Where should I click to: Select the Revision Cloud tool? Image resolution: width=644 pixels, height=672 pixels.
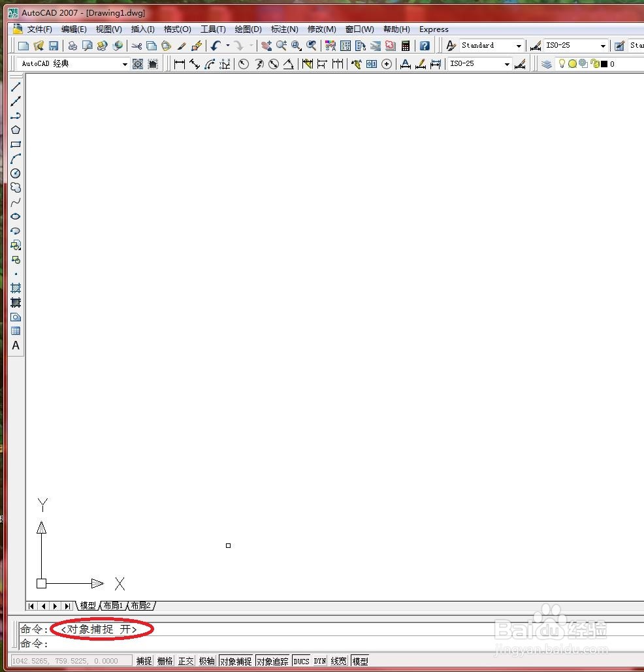[16, 187]
